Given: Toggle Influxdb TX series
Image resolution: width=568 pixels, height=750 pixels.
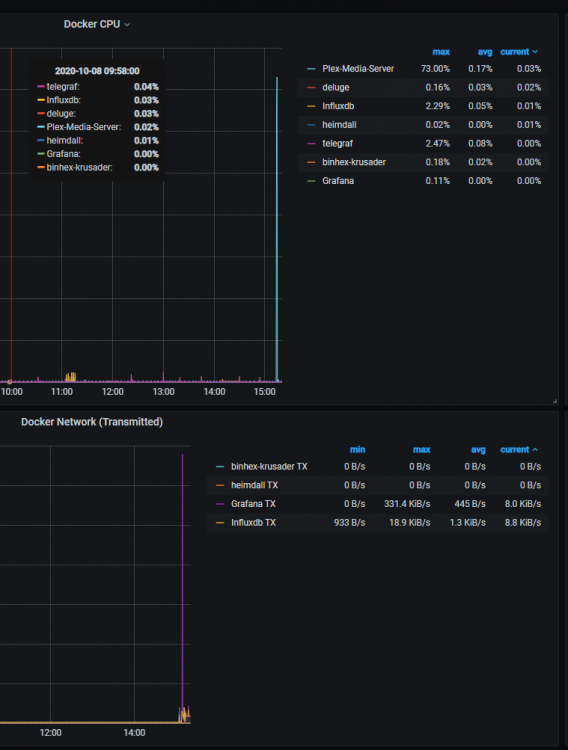Looking at the screenshot, I should 253,522.
